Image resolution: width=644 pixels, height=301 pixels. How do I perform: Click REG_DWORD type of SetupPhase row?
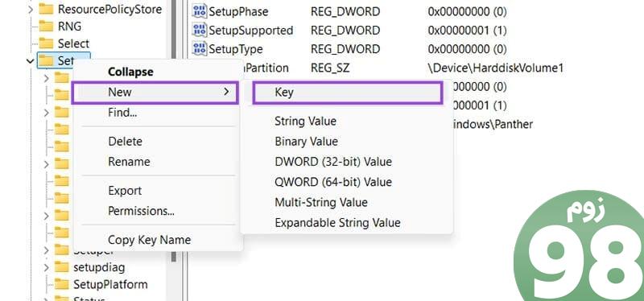tap(345, 11)
